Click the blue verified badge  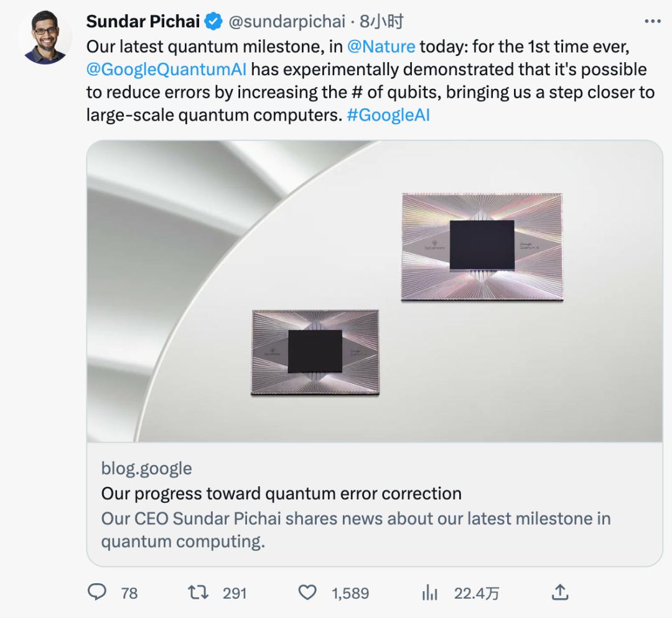click(x=214, y=22)
